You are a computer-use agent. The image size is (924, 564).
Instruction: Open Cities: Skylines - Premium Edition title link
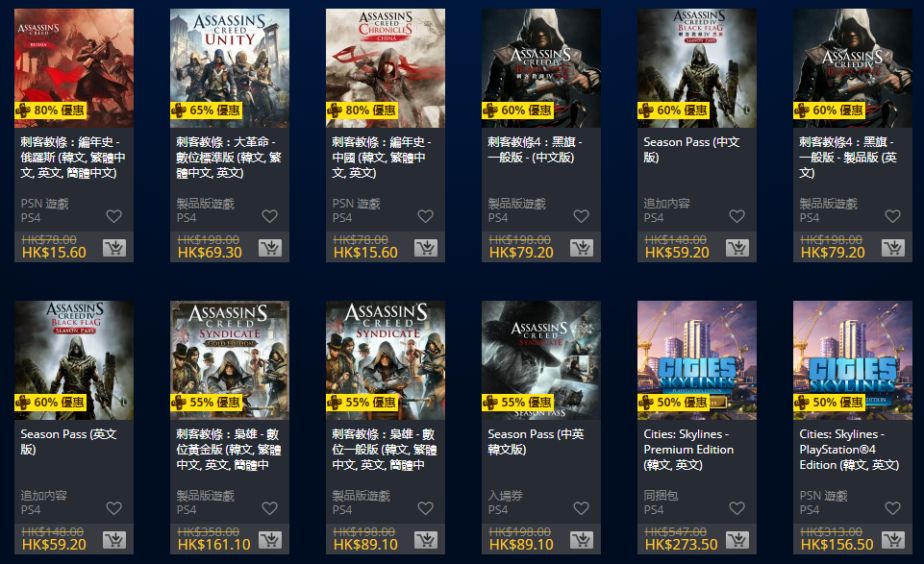688,450
